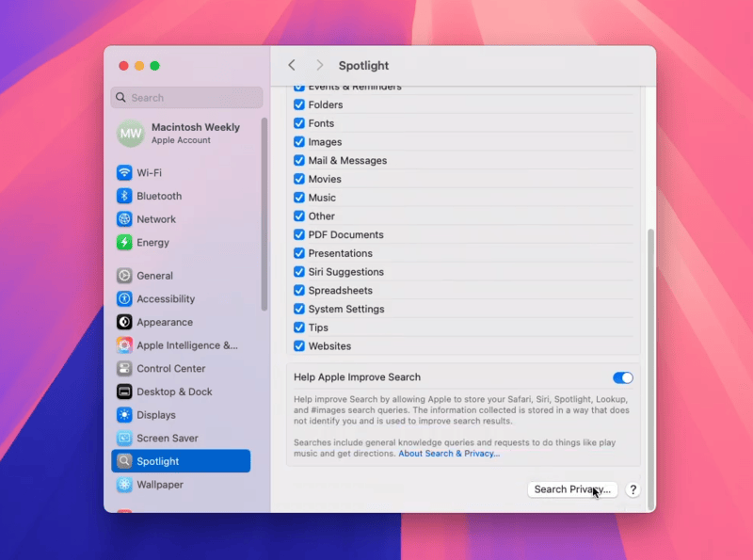Click the Control Center icon

[x=124, y=368]
